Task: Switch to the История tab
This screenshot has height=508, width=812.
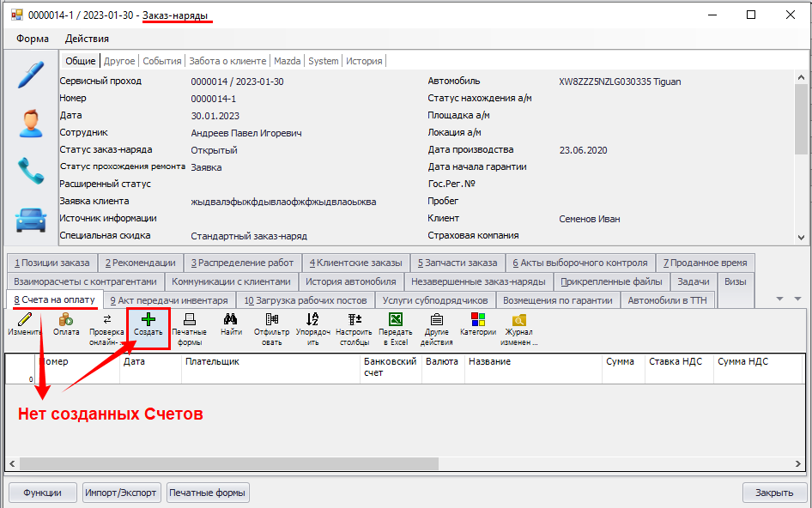Action: (364, 61)
